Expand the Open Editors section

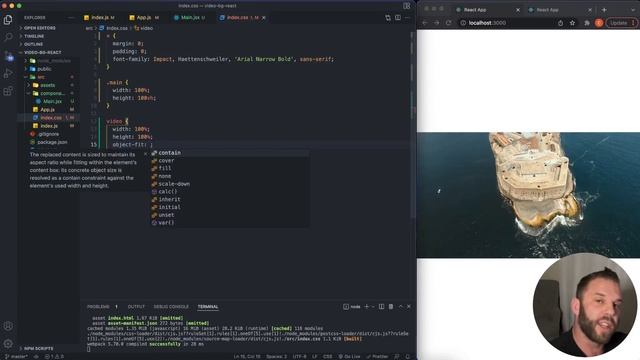coord(40,28)
